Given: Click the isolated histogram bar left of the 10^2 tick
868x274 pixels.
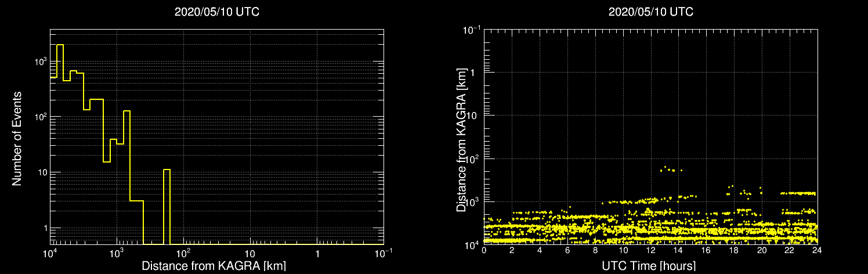Looking at the screenshot, I should [167, 207].
